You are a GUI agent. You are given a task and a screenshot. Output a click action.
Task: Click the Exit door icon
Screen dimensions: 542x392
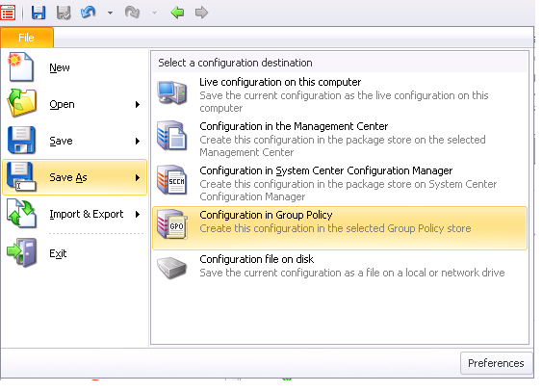coord(22,252)
